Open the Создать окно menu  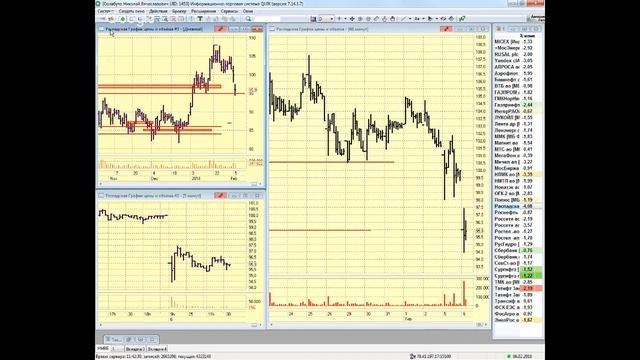[132, 11]
